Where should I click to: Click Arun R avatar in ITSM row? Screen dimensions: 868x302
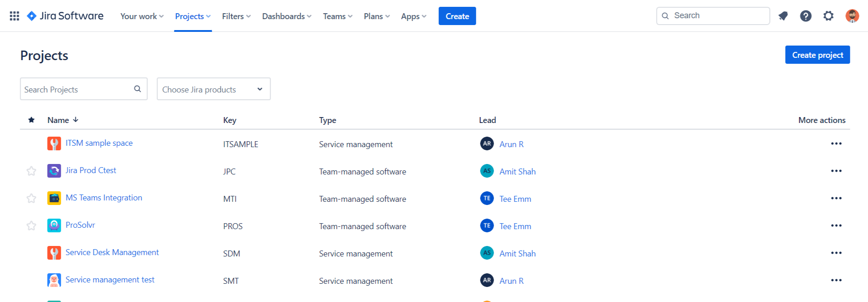tap(487, 143)
